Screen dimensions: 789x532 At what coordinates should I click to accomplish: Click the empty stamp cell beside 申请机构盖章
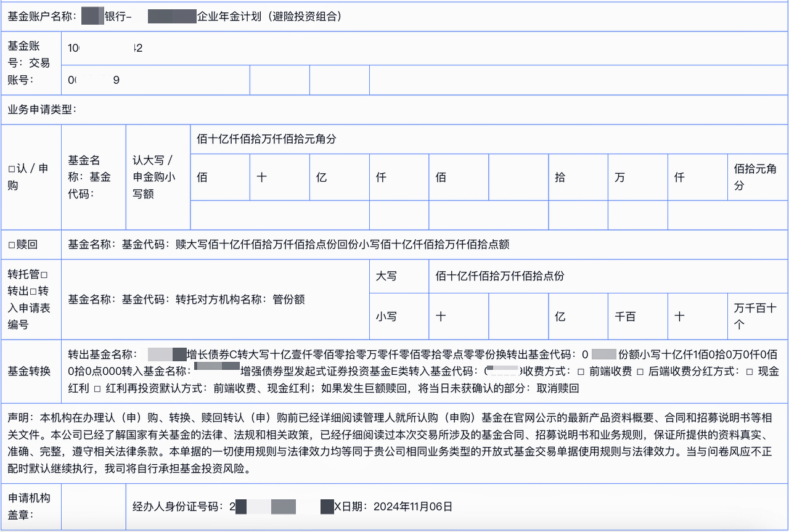pos(94,507)
